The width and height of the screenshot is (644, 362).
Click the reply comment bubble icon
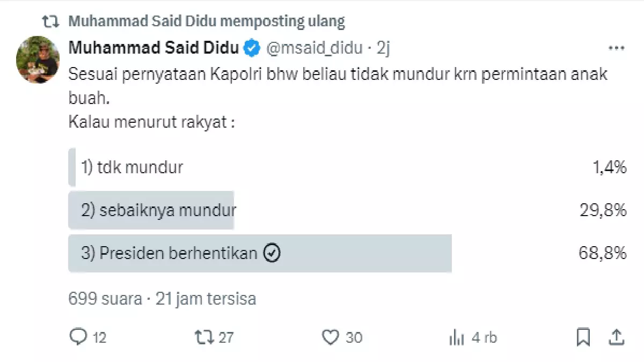[x=78, y=337]
